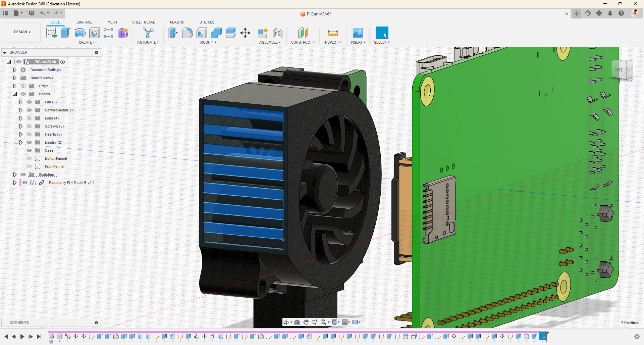Click the Extrude tool icon
Screen dimensions: 644x345
pos(65,33)
